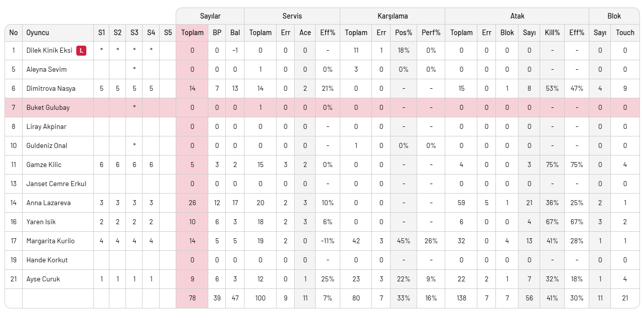Select the Sayılar group header
The width and height of the screenshot is (644, 318).
(x=210, y=16)
